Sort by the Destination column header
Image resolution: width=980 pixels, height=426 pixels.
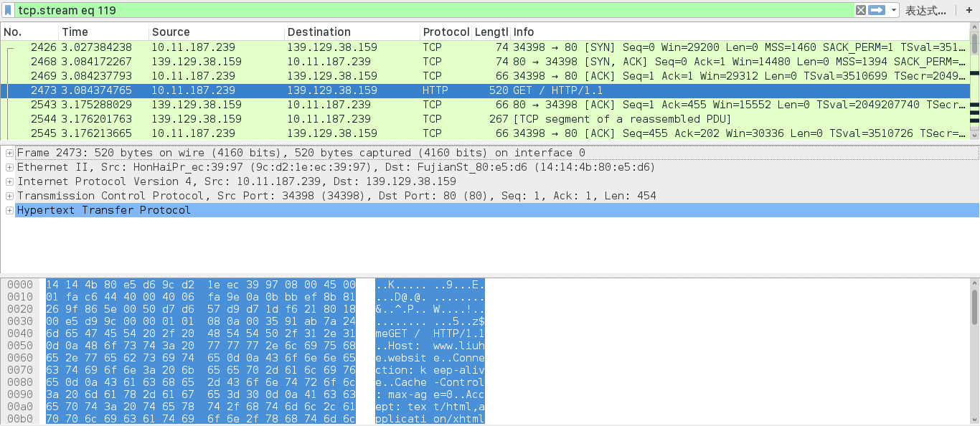352,32
